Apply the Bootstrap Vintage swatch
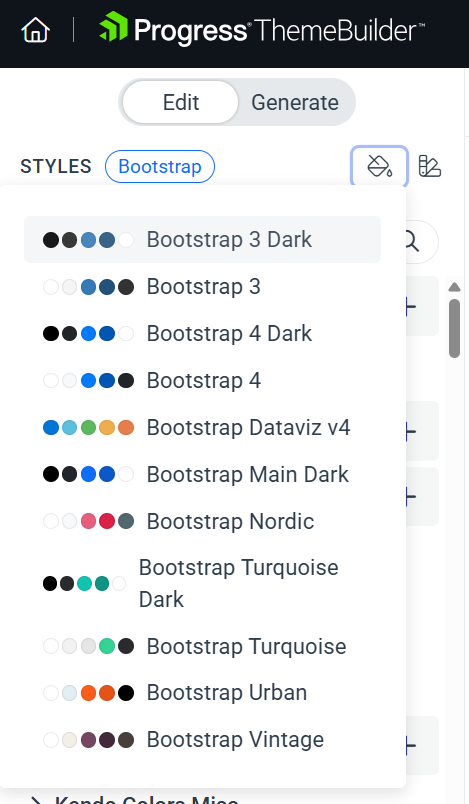This screenshot has height=804, width=469. (202, 740)
